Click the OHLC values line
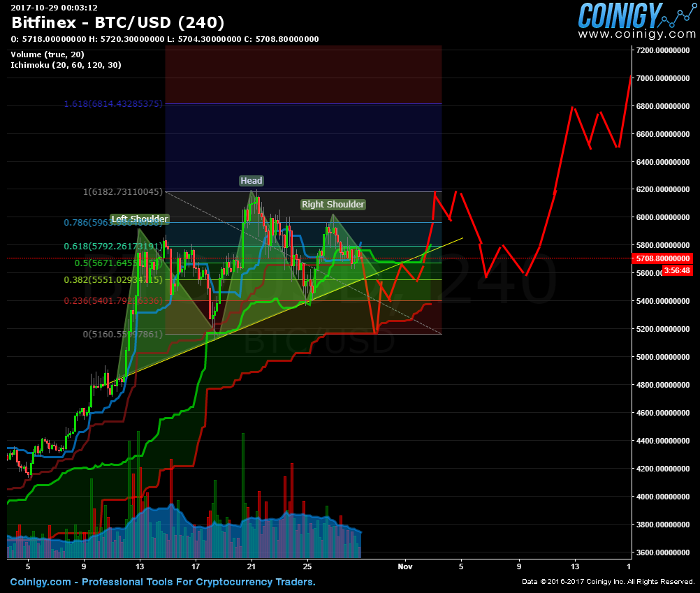Viewport: 700px width, 593px height. (165, 39)
